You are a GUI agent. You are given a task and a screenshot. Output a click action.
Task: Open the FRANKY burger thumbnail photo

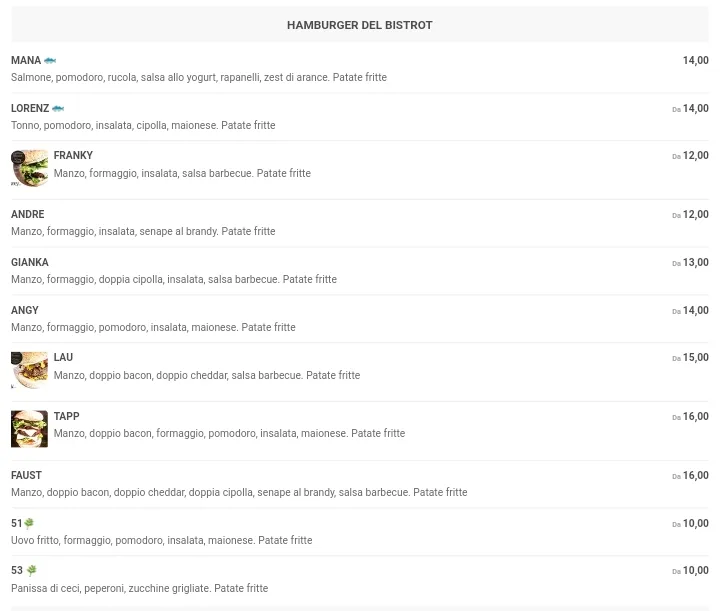click(29, 168)
